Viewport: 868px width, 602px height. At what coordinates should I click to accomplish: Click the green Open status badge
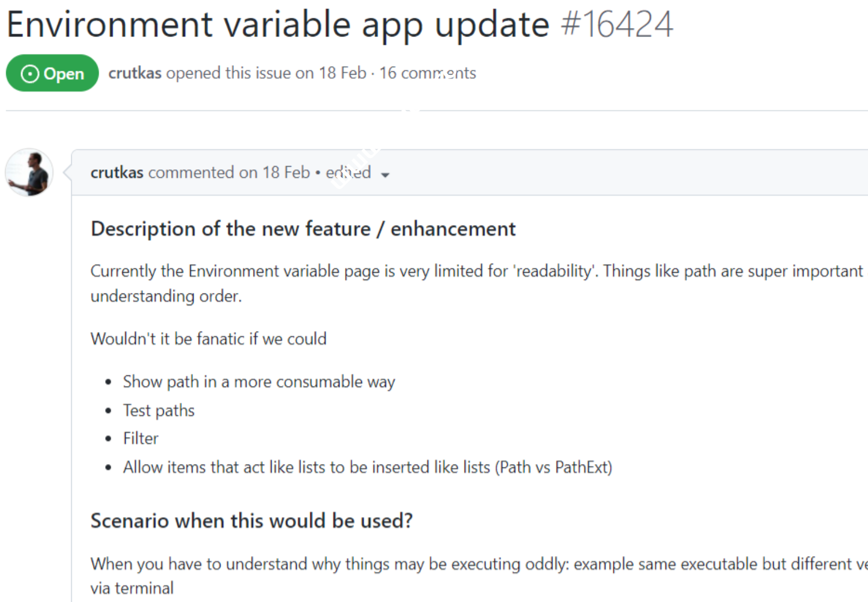(52, 73)
